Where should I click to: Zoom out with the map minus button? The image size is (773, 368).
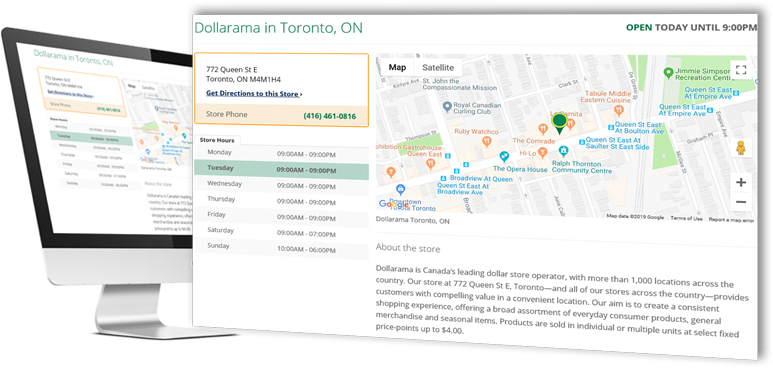pyautogui.click(x=740, y=202)
